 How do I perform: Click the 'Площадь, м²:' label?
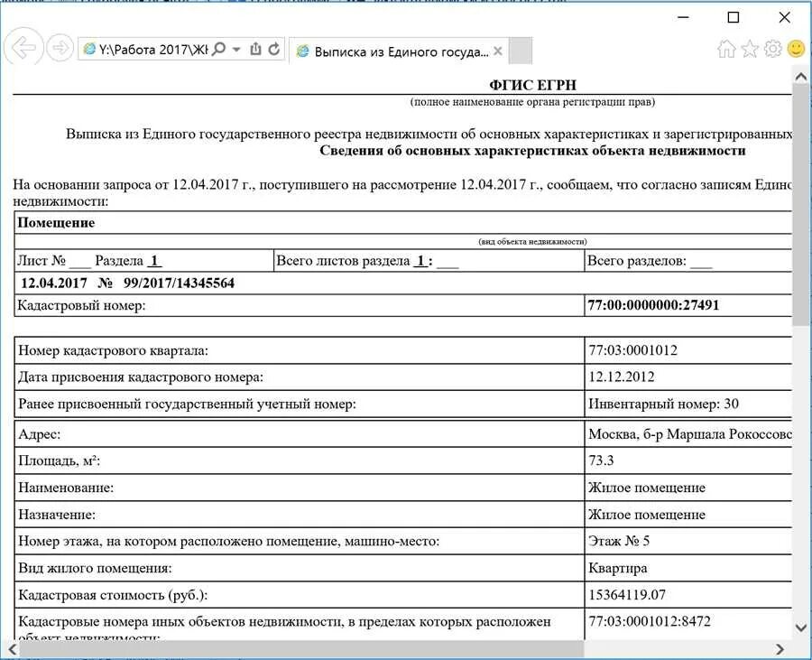pyautogui.click(x=59, y=460)
